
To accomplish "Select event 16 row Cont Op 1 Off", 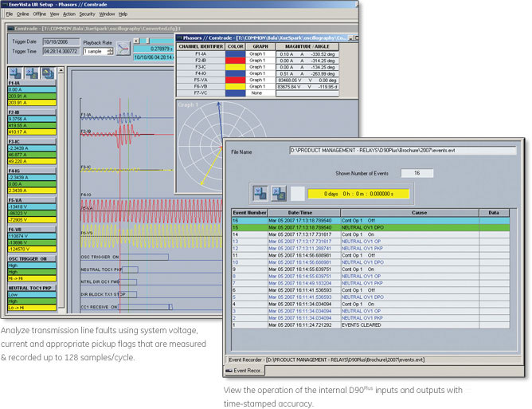I will pos(371,221).
